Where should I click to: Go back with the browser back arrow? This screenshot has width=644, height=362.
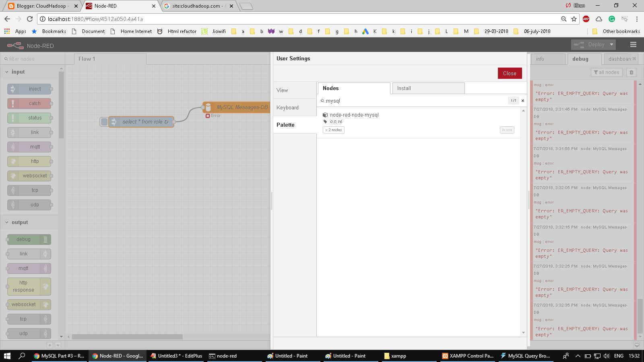7,19
